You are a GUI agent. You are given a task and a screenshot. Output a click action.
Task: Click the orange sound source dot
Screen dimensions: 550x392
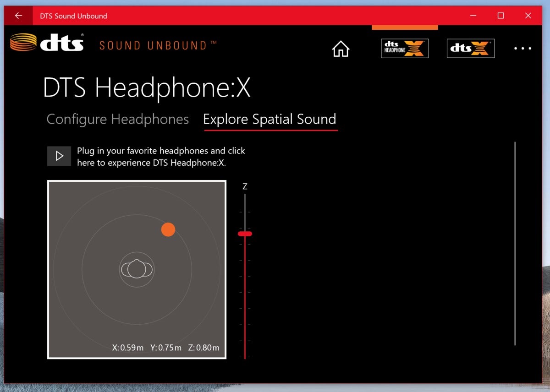click(168, 229)
